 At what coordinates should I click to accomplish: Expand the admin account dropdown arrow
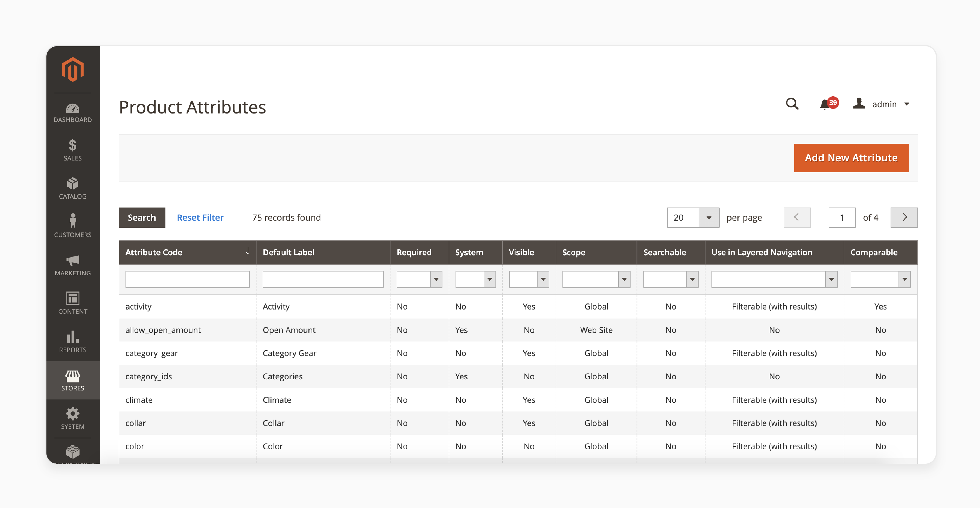[x=906, y=104]
